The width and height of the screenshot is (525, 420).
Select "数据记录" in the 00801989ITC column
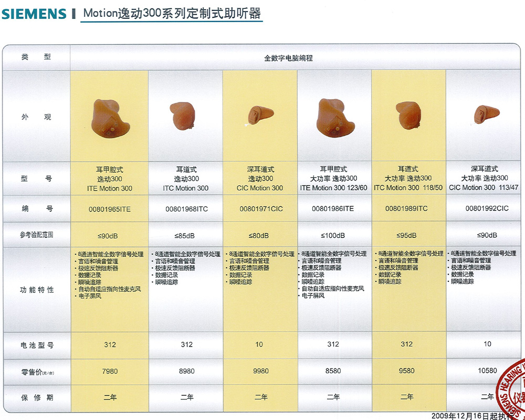click(x=390, y=275)
